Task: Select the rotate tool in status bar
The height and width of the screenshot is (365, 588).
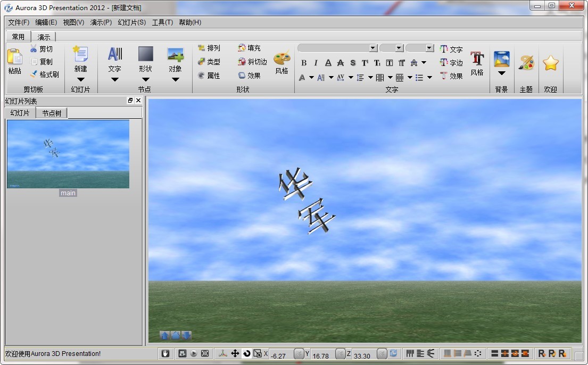Action: [247, 353]
